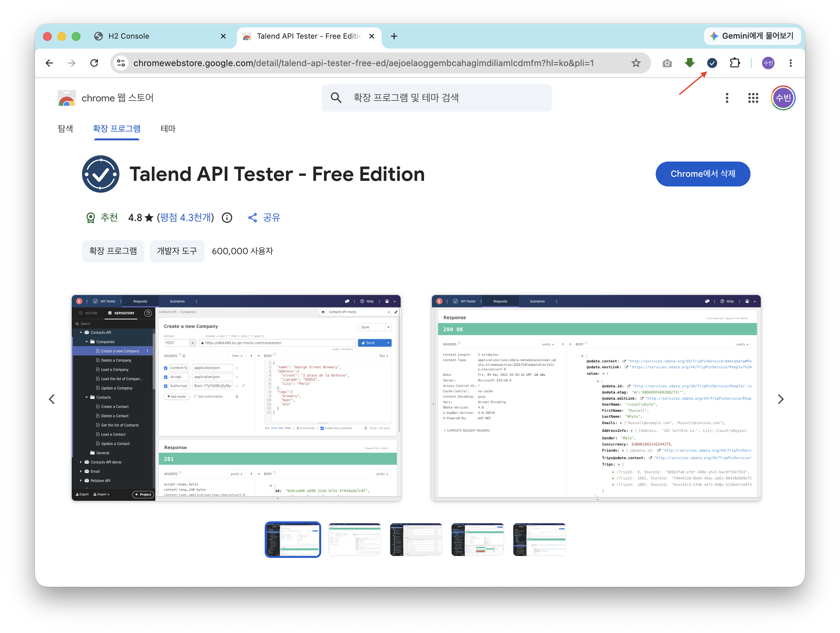Launch the Talend API Tester toolbar extension
This screenshot has width=840, height=633.
tap(712, 63)
